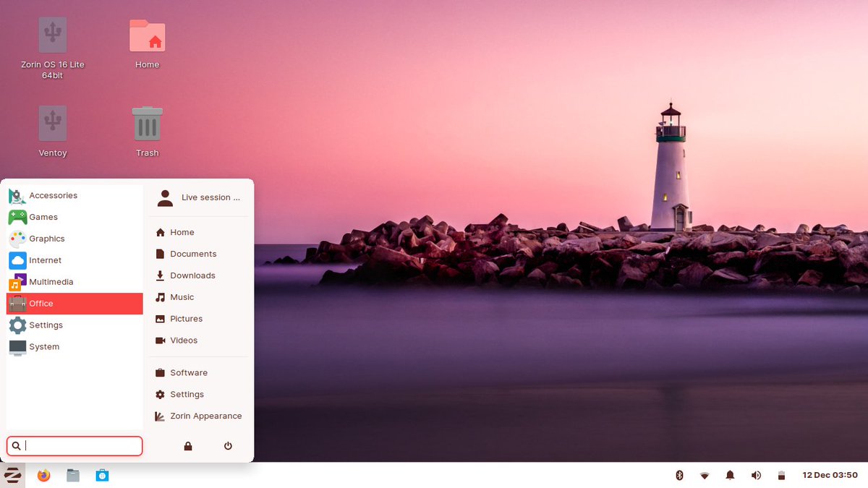Open Home in the places list
Image resolution: width=868 pixels, height=488 pixels.
click(198, 232)
